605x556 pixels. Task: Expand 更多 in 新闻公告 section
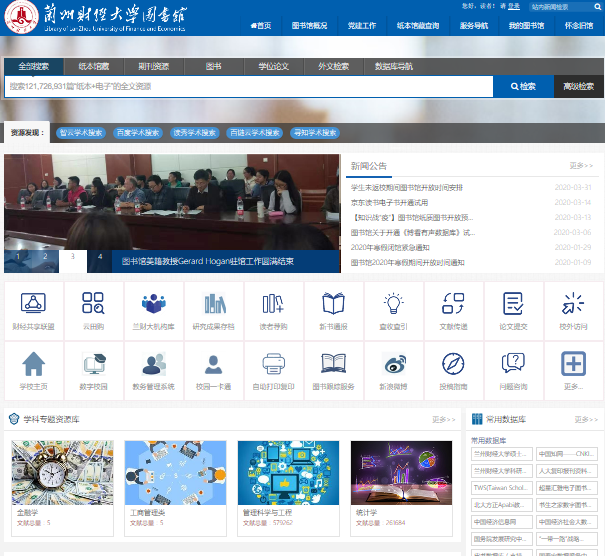point(581,166)
